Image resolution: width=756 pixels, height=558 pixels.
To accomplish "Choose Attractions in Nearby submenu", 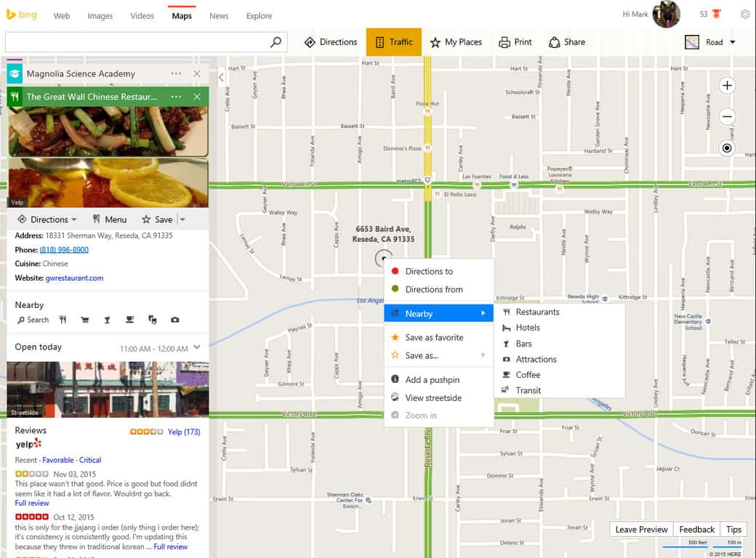I will [x=559, y=360].
